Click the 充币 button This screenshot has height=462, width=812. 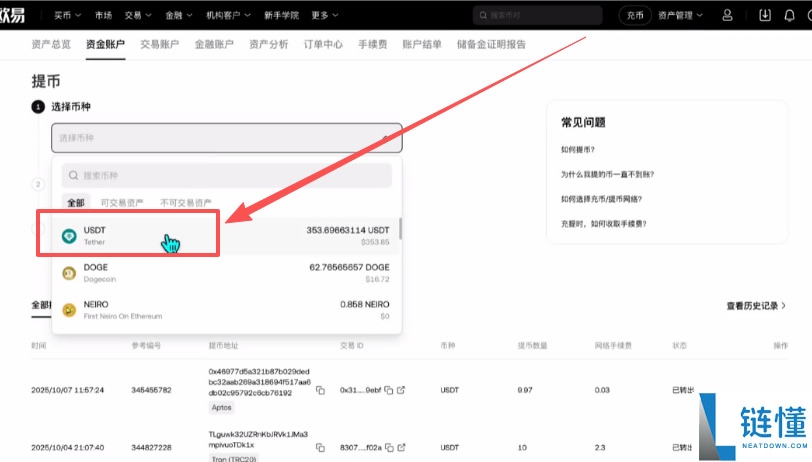(x=635, y=16)
